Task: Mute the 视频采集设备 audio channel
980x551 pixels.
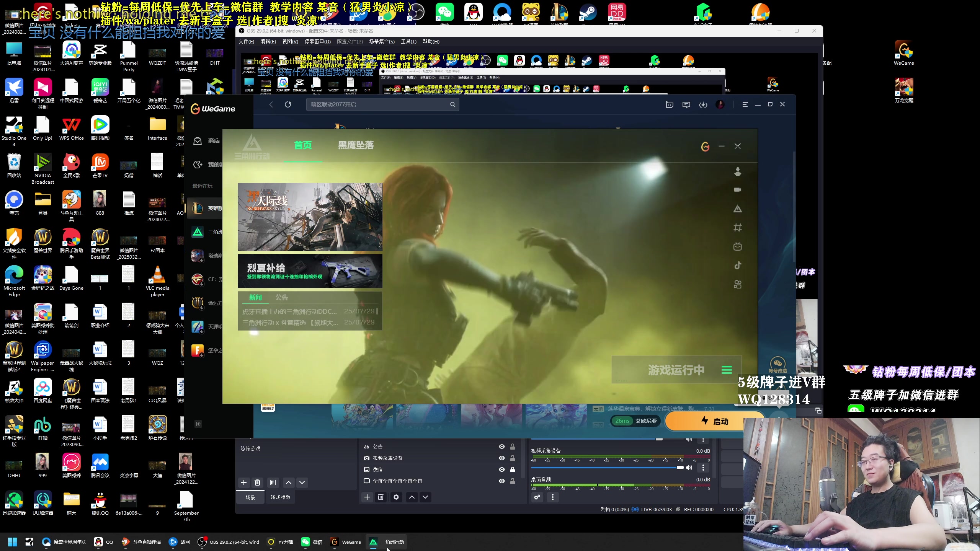Action: point(689,468)
